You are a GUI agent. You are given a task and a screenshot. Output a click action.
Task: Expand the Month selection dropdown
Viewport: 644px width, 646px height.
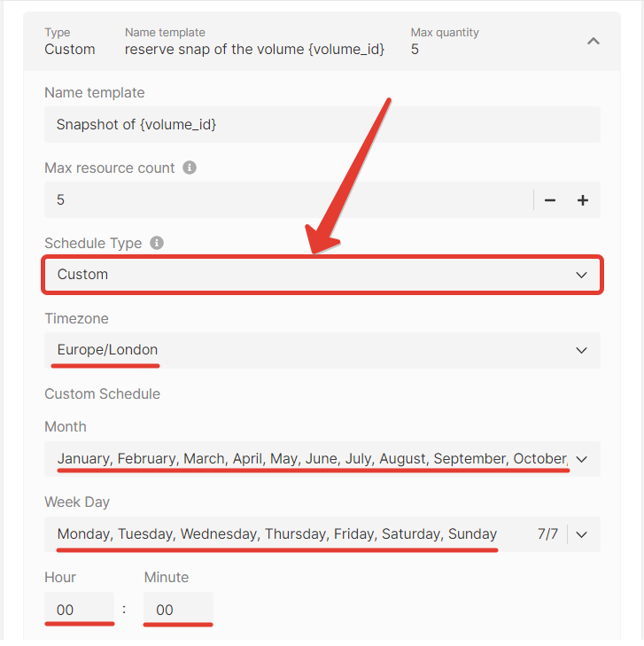click(322, 459)
